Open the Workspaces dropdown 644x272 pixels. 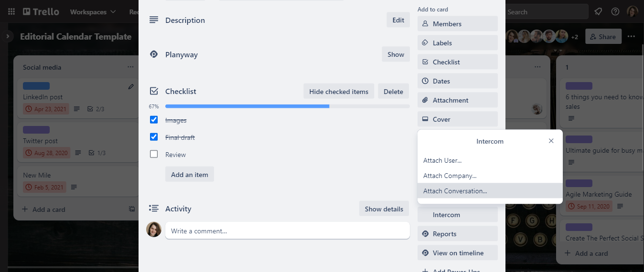pyautogui.click(x=93, y=11)
